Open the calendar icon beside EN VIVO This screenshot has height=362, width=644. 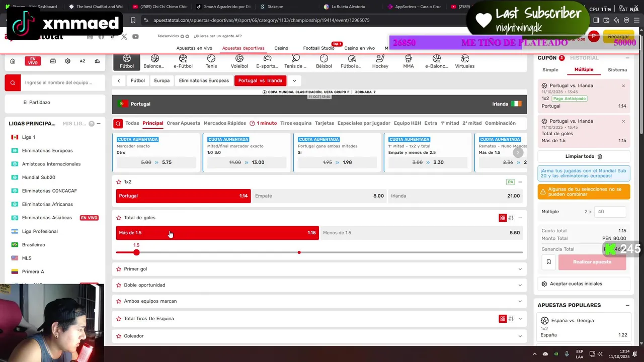53,61
